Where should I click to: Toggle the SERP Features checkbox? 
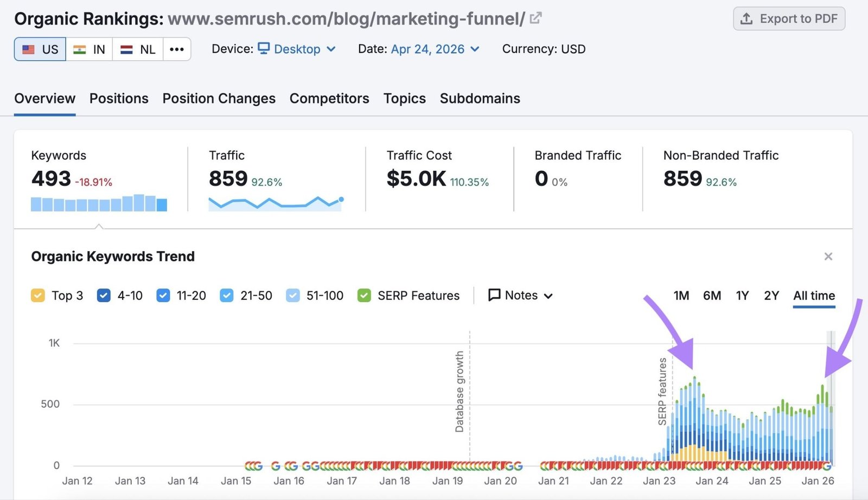click(x=364, y=296)
